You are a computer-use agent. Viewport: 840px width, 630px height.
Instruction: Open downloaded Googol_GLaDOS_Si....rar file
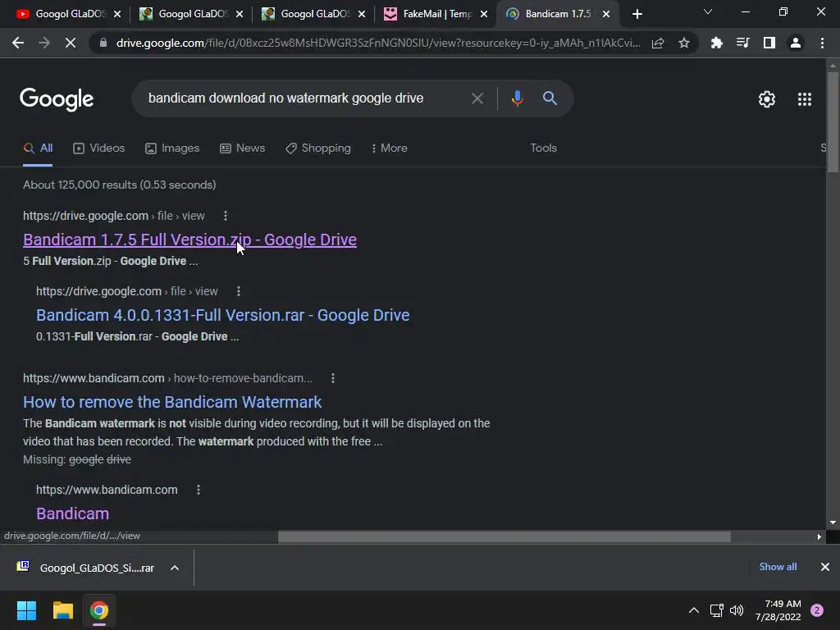87,568
